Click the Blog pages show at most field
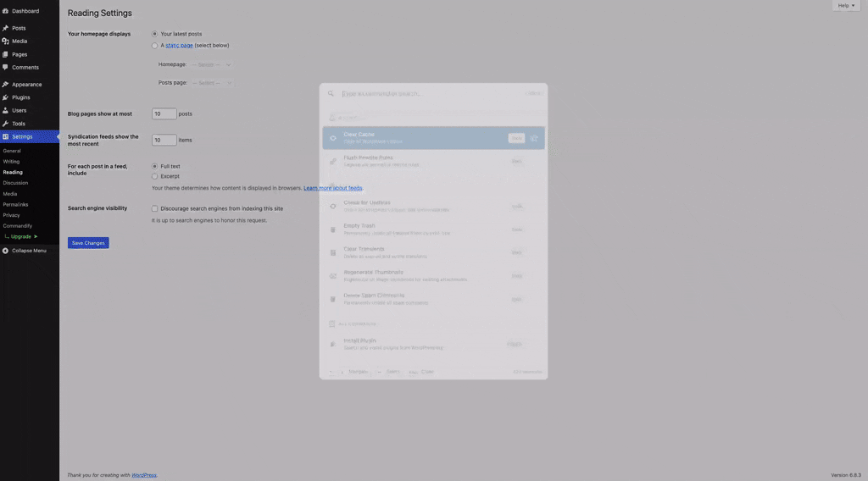Screen dimensions: 868x481 point(164,113)
